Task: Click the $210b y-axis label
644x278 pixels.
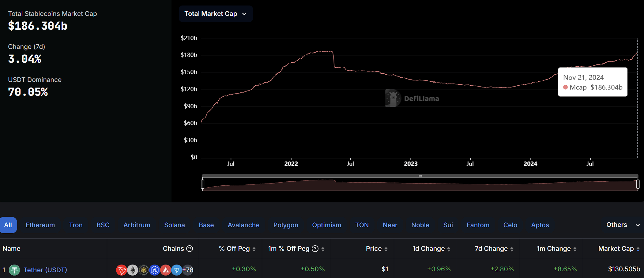Action: (189, 38)
